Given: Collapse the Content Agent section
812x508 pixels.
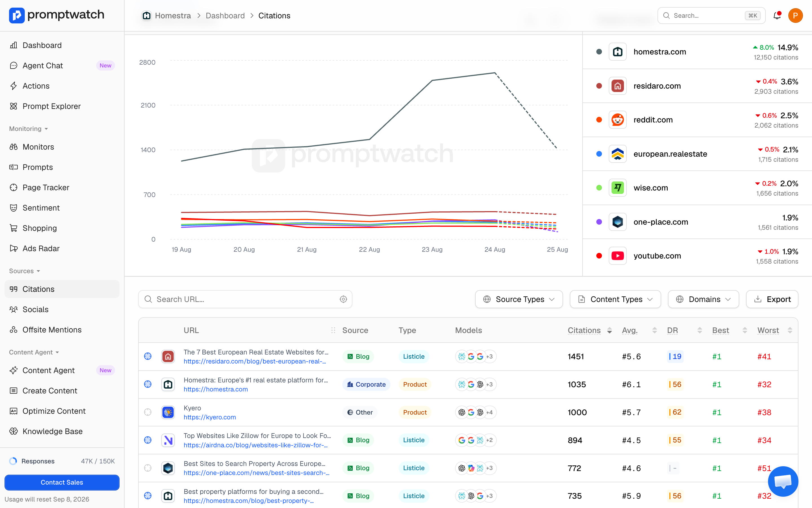Looking at the screenshot, I should (x=34, y=352).
